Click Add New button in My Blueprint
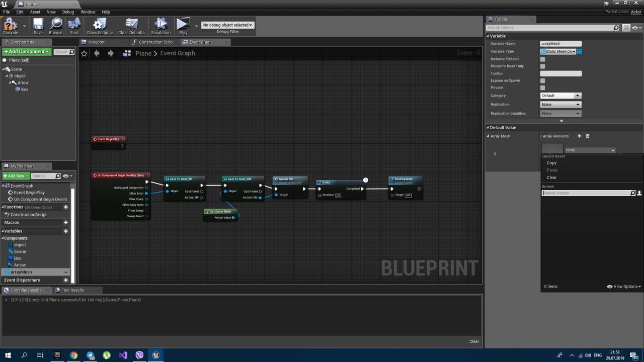Image resolution: width=644 pixels, height=362 pixels. click(x=16, y=176)
